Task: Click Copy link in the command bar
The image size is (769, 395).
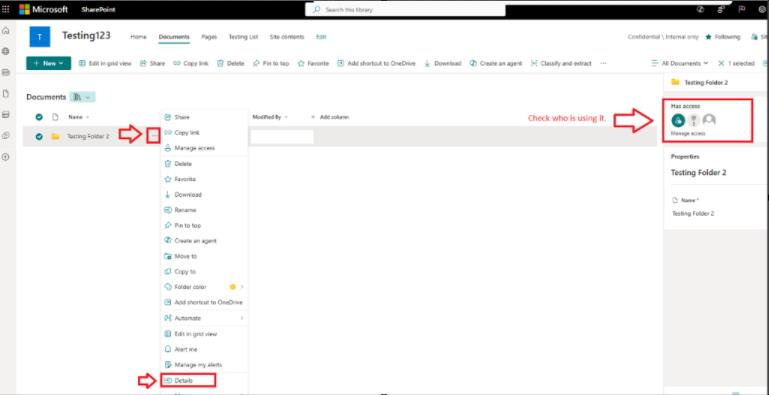Action: click(191, 63)
